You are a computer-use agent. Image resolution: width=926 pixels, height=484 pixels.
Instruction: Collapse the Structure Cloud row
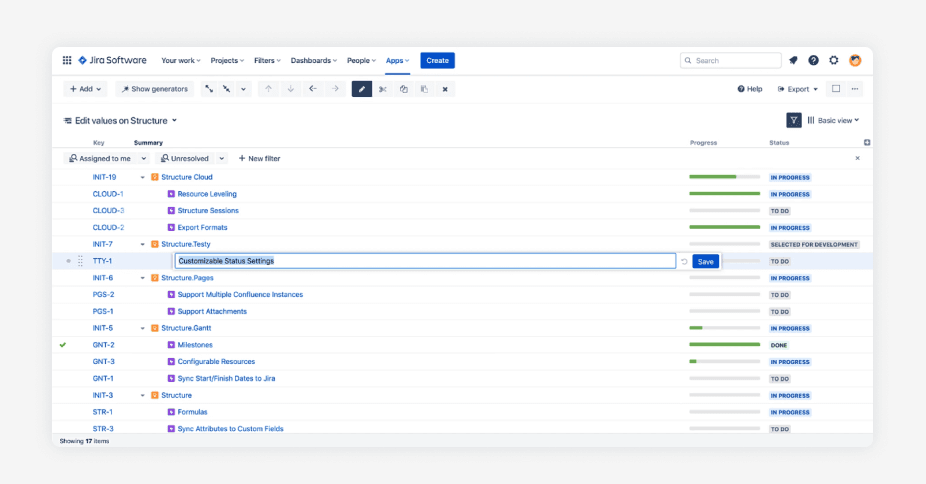tap(142, 177)
